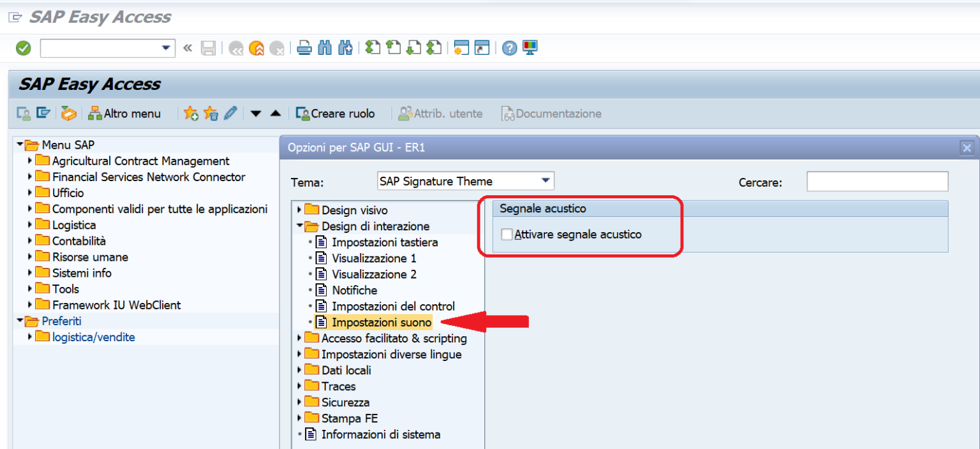Click the Customize Local Layout monitor icon
Viewport: 980px width, 449px height.
coord(529,47)
